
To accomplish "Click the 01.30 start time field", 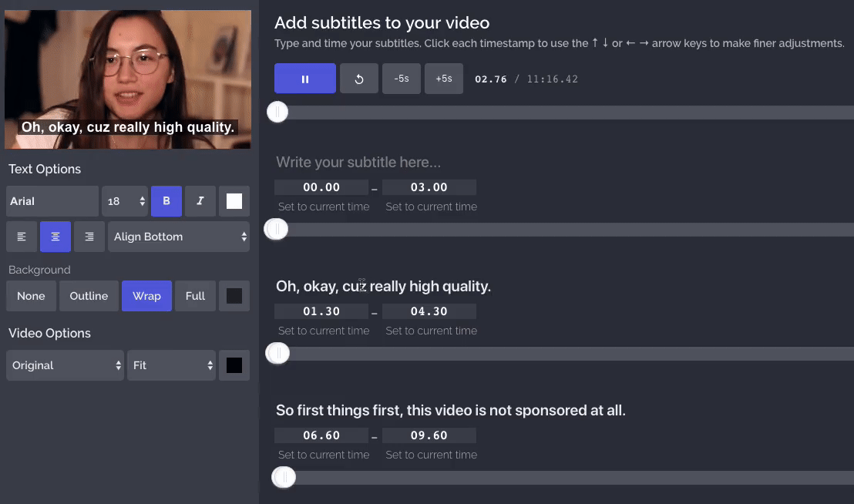I will 321,311.
